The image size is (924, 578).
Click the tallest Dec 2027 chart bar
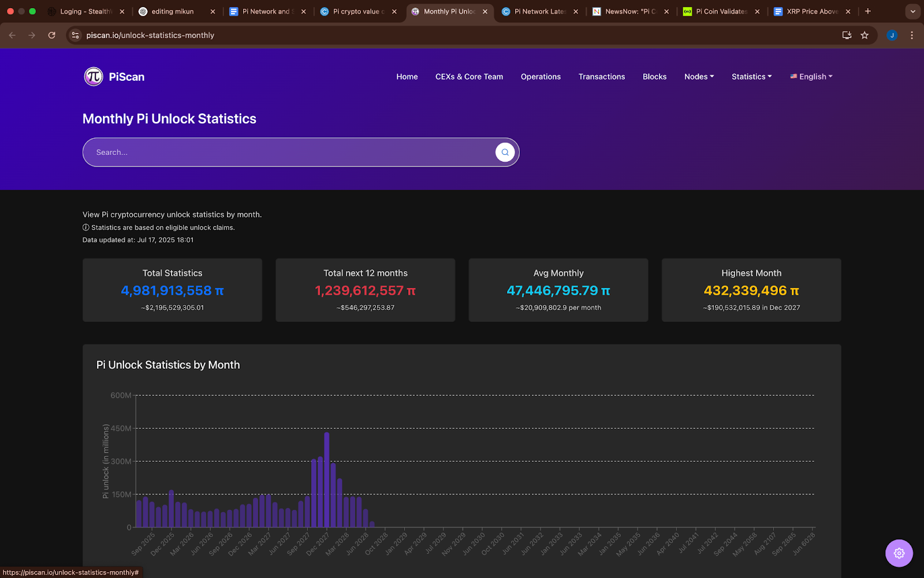click(x=327, y=480)
